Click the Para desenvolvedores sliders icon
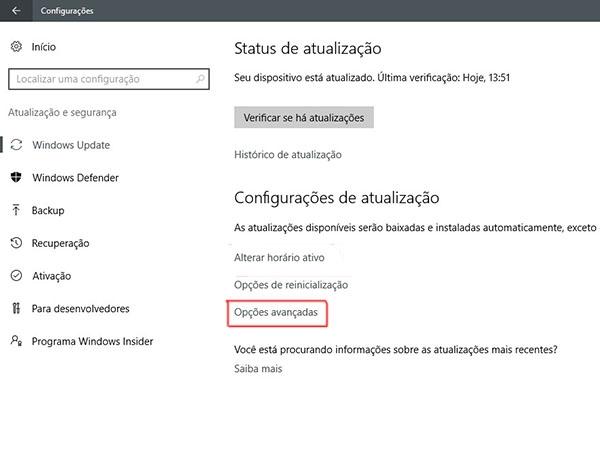 [x=16, y=309]
